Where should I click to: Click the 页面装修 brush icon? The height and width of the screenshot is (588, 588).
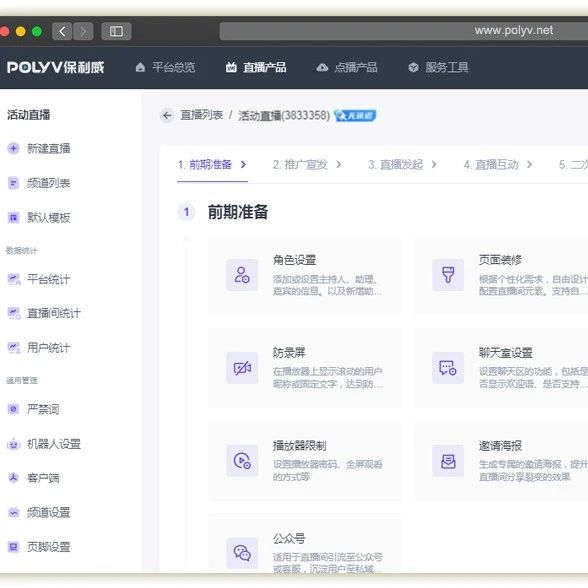(448, 275)
